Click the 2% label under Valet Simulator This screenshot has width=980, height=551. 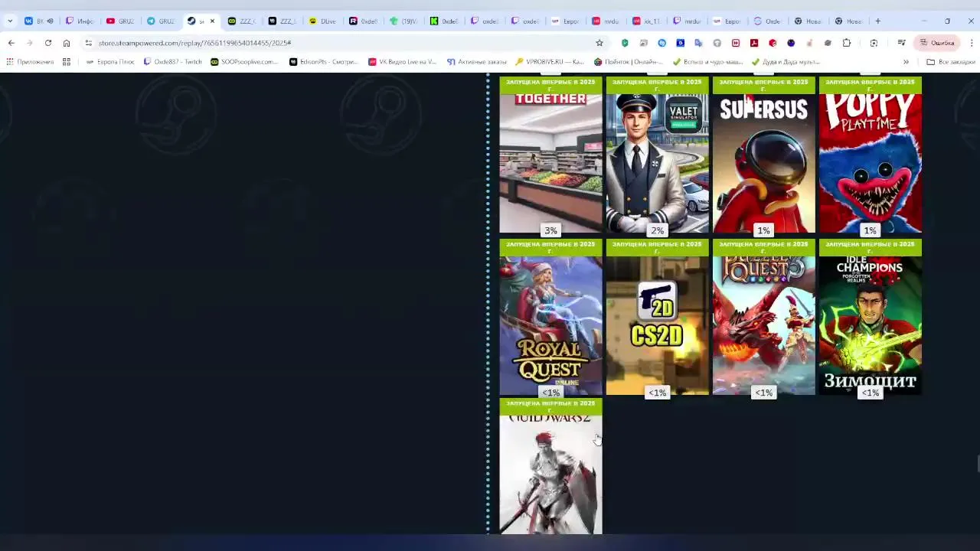pyautogui.click(x=658, y=230)
